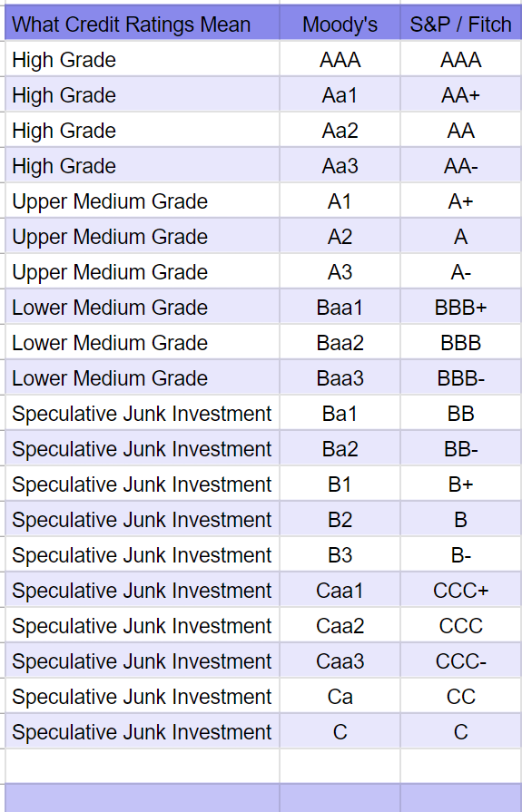522x812 pixels.
Task: Select the Ba1 Moody's cell
Action: (x=340, y=413)
